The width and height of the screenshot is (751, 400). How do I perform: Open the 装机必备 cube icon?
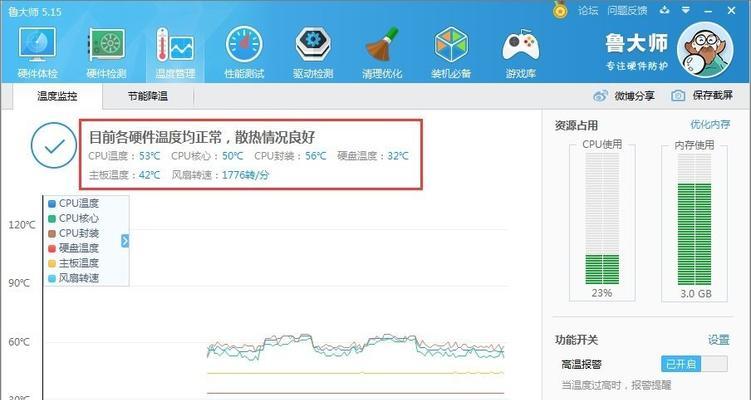[451, 45]
